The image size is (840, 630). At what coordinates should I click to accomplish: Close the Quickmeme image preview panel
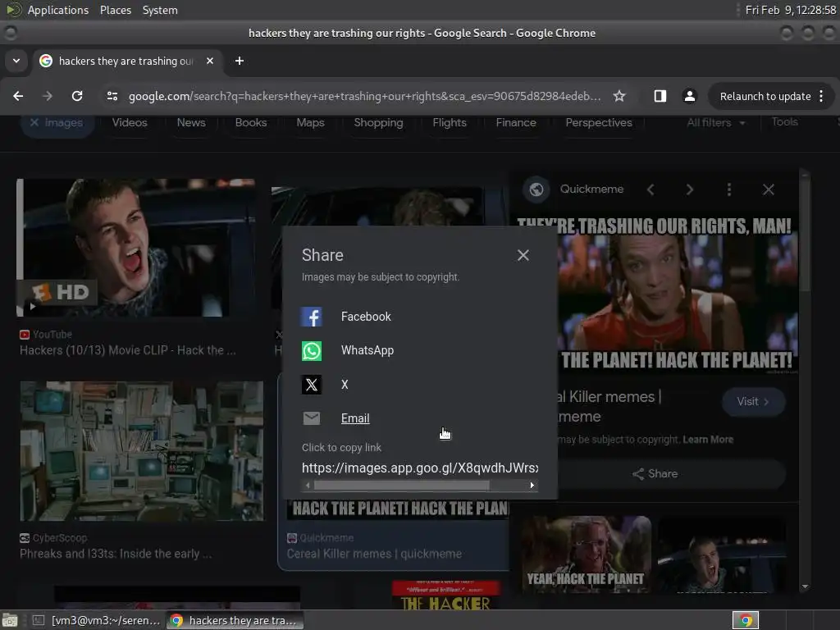click(x=769, y=189)
